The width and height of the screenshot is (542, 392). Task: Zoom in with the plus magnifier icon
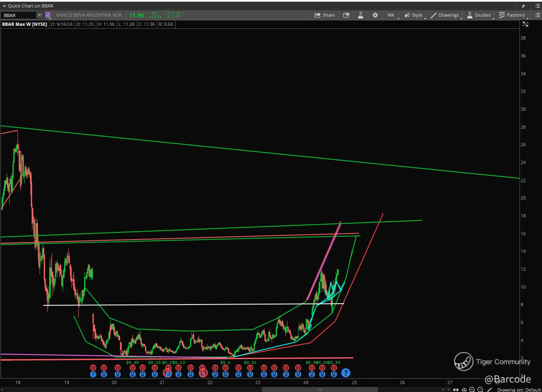(472, 390)
